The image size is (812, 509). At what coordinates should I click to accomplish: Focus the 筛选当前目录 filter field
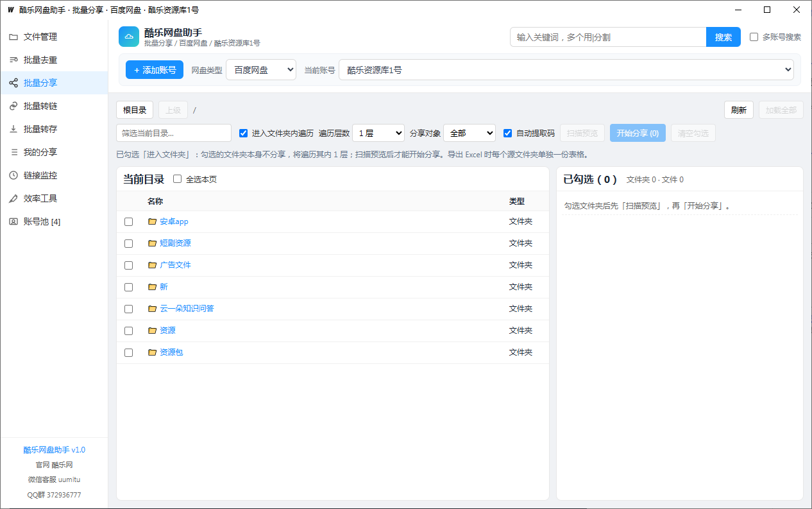click(x=174, y=134)
